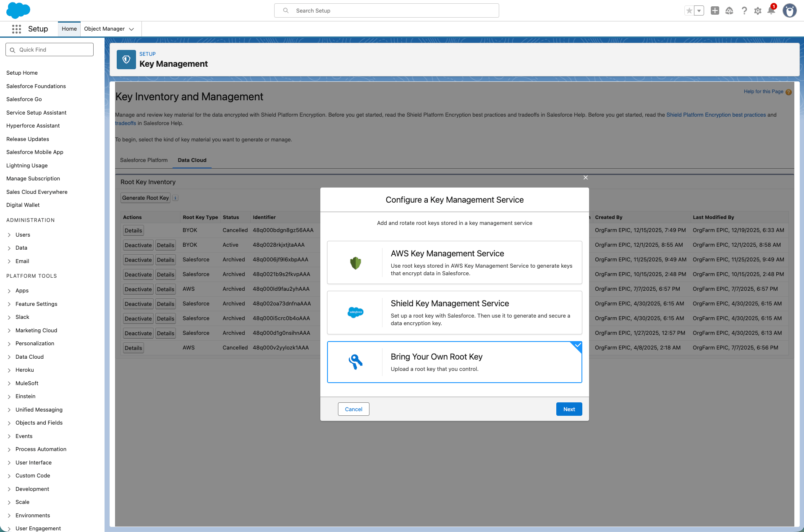Open the Object Manager dropdown arrow
Screen dimensions: 804x532
click(131, 29)
